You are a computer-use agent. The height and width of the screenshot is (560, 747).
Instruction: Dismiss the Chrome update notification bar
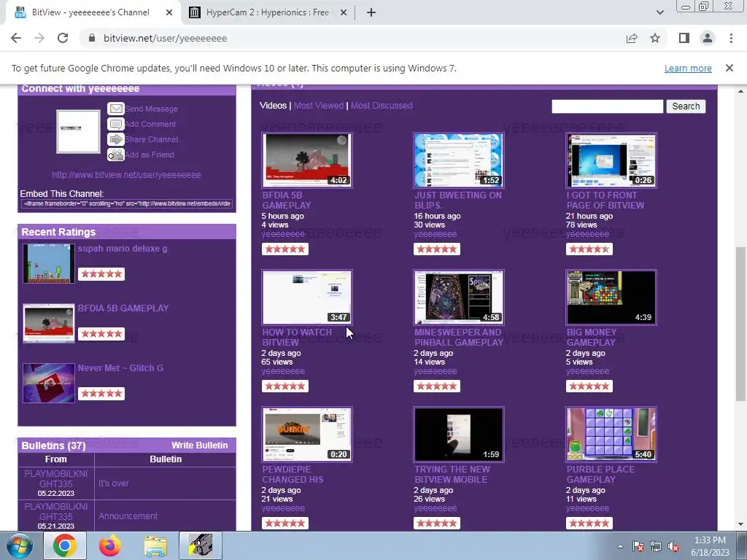729,68
